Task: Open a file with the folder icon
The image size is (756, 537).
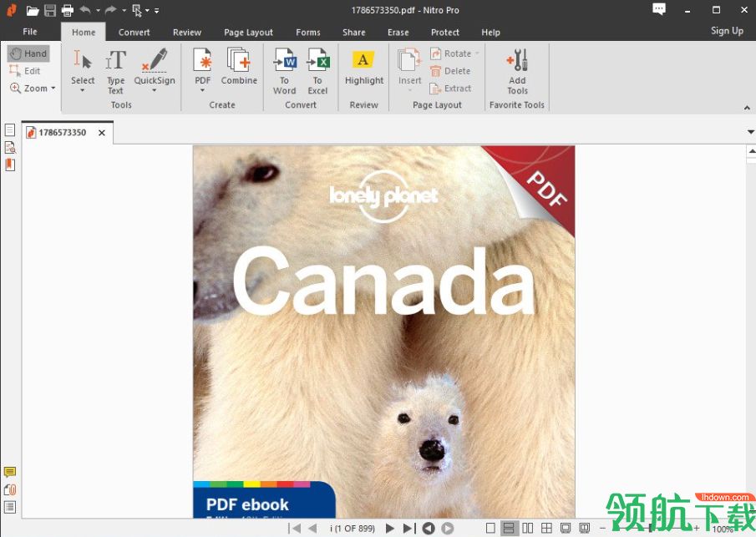Action: pos(33,10)
